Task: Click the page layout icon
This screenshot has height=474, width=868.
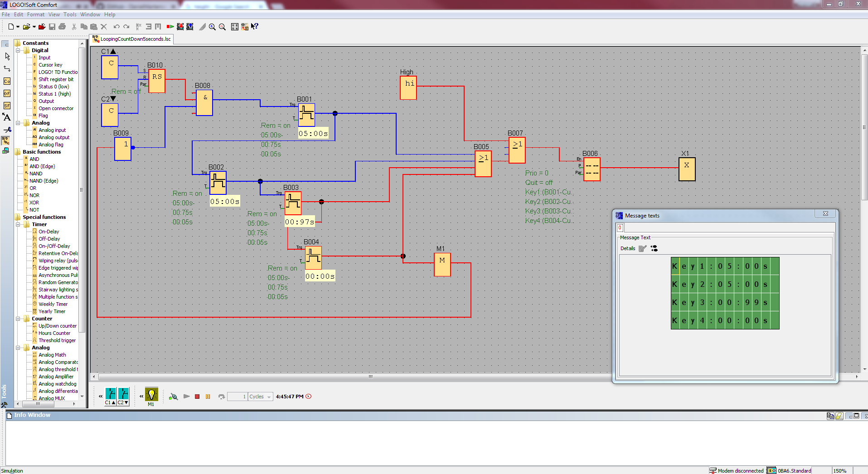Action: pos(234,27)
